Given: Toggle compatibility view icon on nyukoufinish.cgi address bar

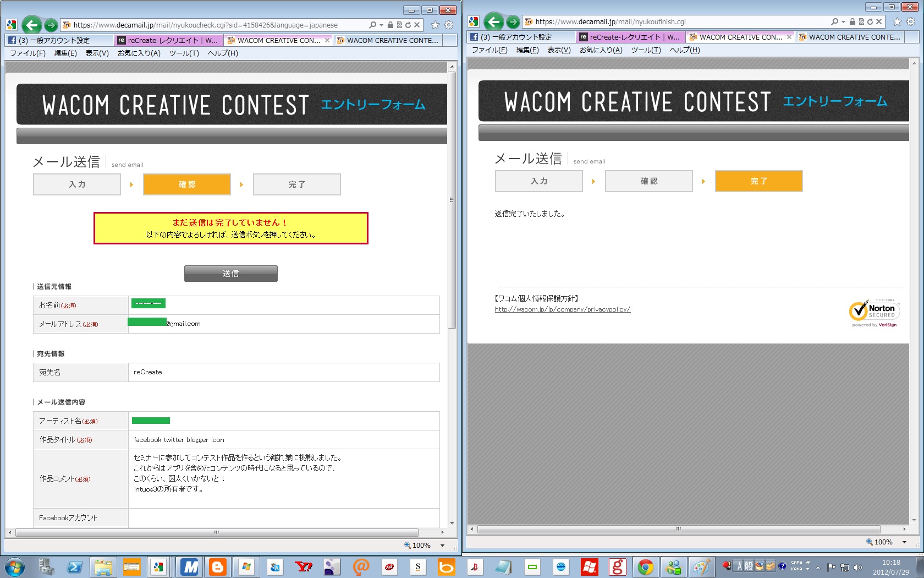Looking at the screenshot, I should (x=861, y=21).
